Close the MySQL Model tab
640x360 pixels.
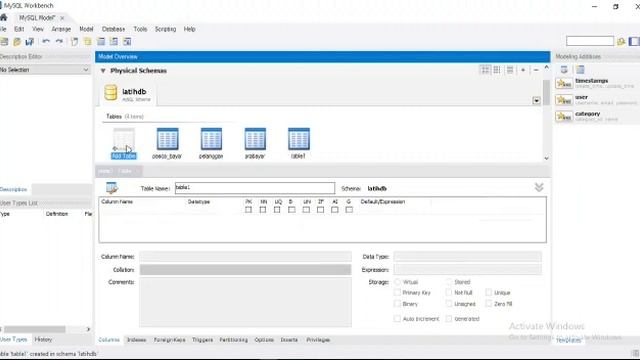pyautogui.click(x=62, y=18)
